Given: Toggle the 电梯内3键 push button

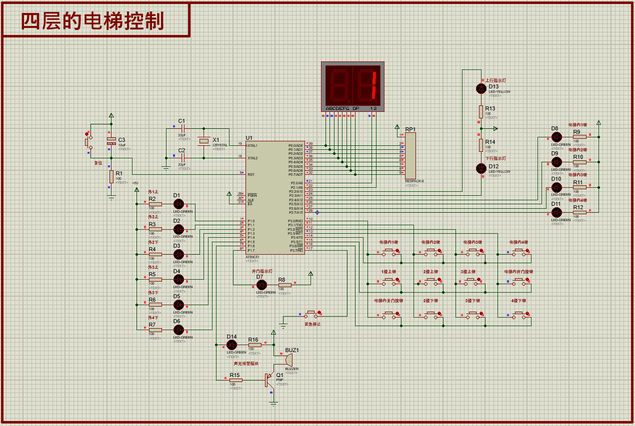Looking at the screenshot, I should coord(473,252).
